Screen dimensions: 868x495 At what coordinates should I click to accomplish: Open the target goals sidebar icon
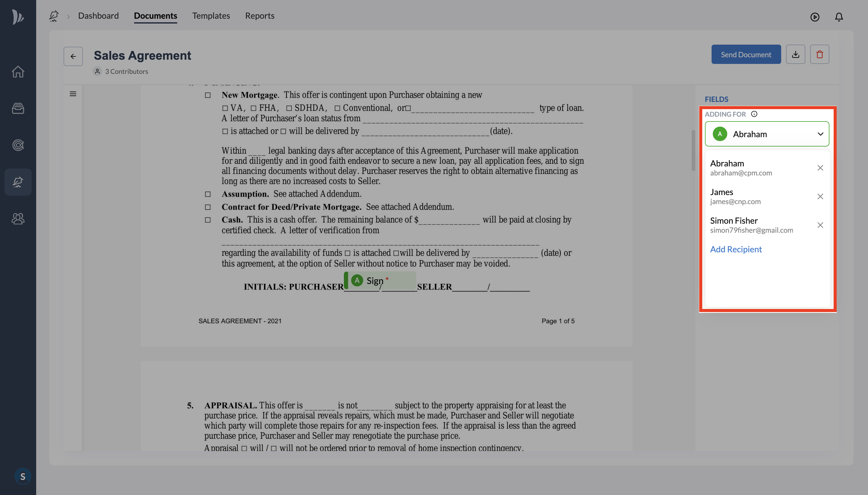click(18, 145)
